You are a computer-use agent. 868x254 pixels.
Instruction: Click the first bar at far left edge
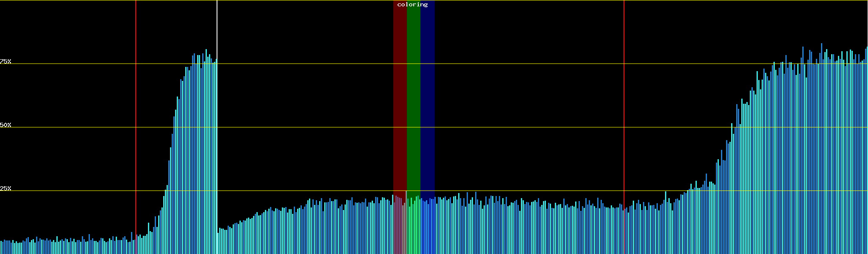coord(1,248)
